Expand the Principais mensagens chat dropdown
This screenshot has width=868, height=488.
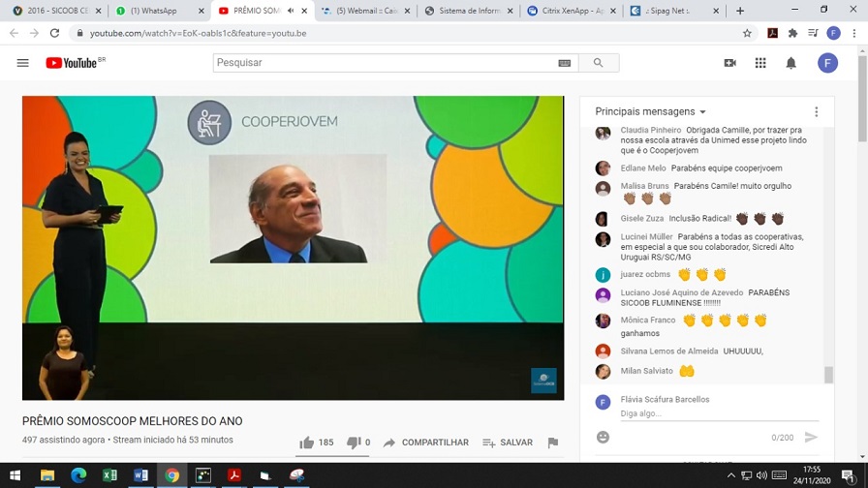point(650,111)
